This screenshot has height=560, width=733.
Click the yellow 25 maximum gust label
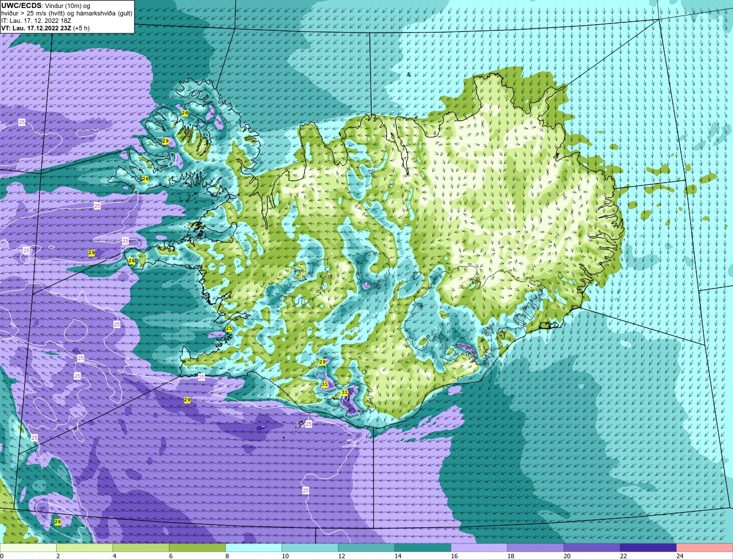click(x=229, y=328)
